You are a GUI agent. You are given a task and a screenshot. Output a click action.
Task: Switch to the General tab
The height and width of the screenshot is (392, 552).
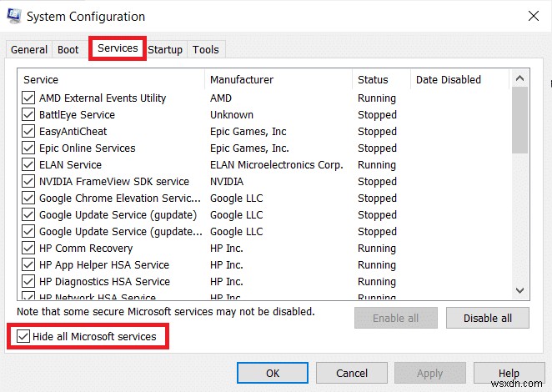29,50
